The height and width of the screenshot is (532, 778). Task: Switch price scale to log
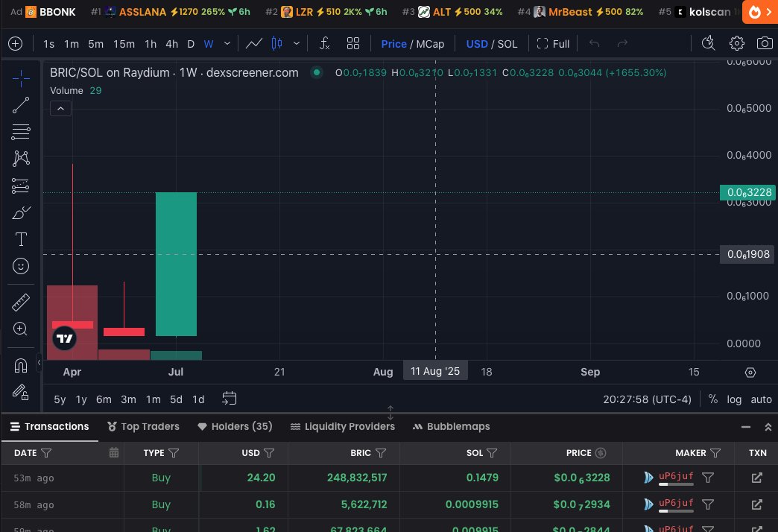(734, 399)
